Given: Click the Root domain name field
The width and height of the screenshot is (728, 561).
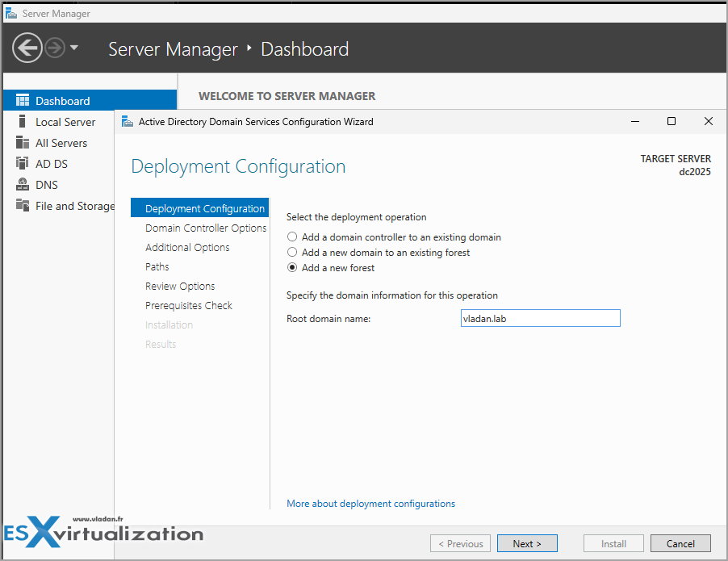Looking at the screenshot, I should pyautogui.click(x=541, y=318).
